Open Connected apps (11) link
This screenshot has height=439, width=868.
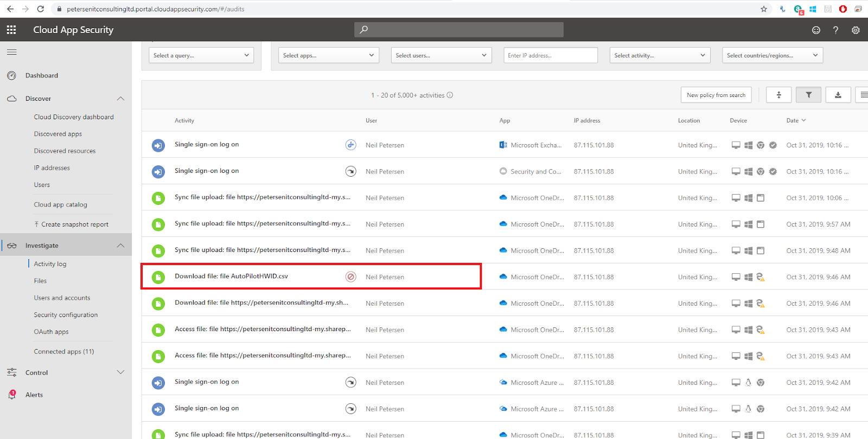coord(64,352)
